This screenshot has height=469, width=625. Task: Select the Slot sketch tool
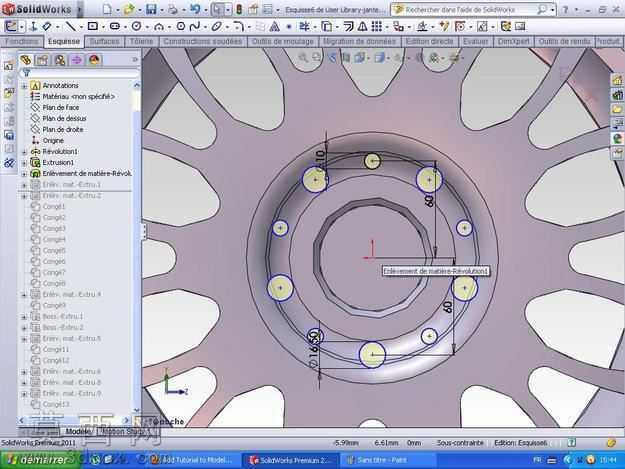coord(115,27)
